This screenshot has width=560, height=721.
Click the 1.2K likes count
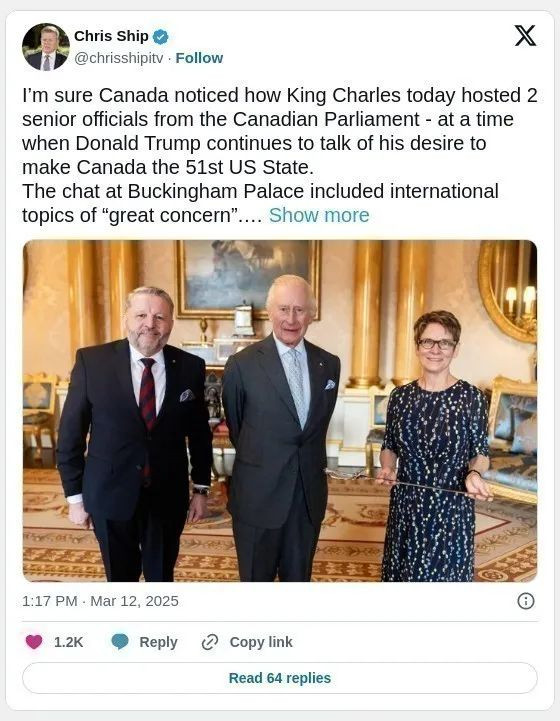coord(69,642)
